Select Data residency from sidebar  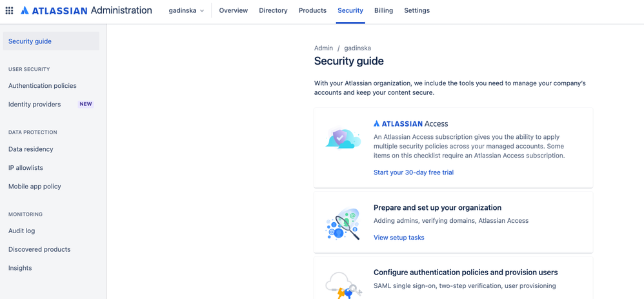pyautogui.click(x=31, y=149)
